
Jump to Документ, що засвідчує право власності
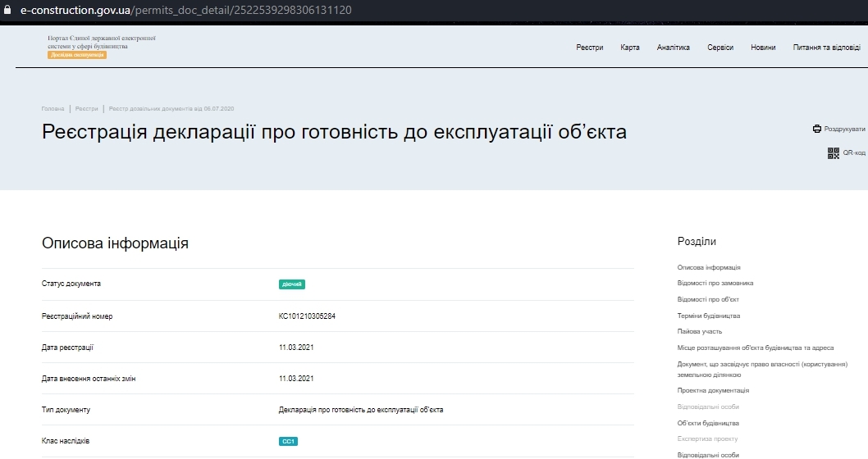tap(762, 370)
